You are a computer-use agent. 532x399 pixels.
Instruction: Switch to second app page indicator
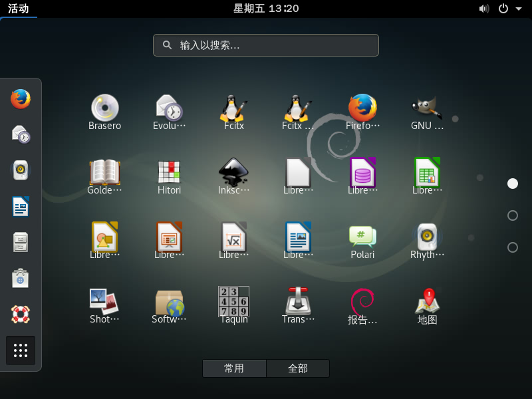point(512,215)
